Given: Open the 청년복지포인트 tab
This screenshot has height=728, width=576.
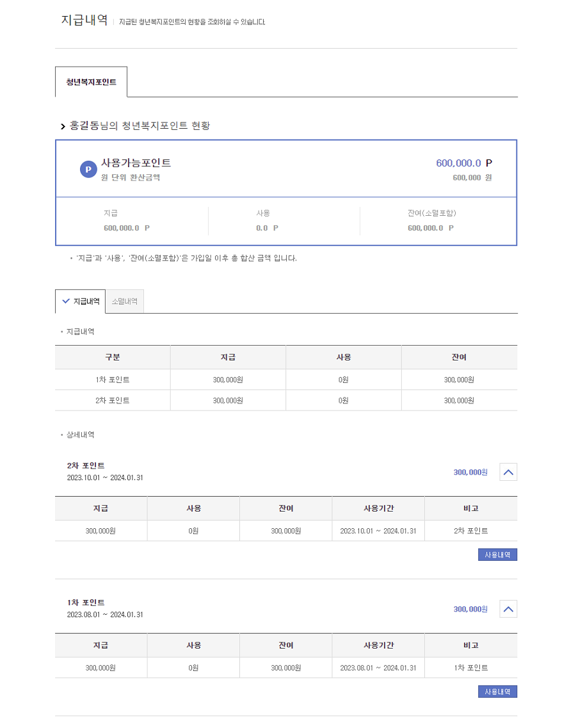Looking at the screenshot, I should (92, 82).
